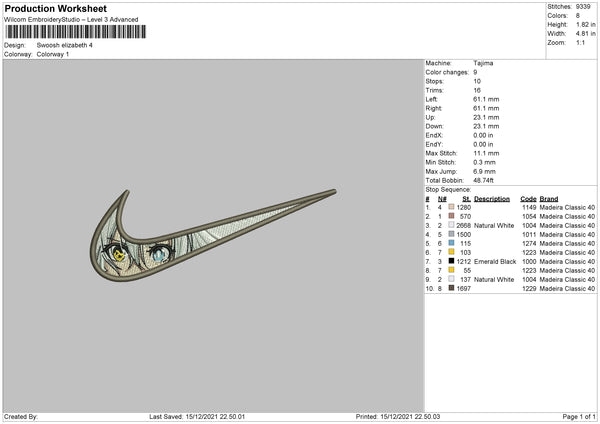600x424 pixels.
Task: Click 'Printed: 15/12/2021 22.50.03' text
Action: coord(398,417)
